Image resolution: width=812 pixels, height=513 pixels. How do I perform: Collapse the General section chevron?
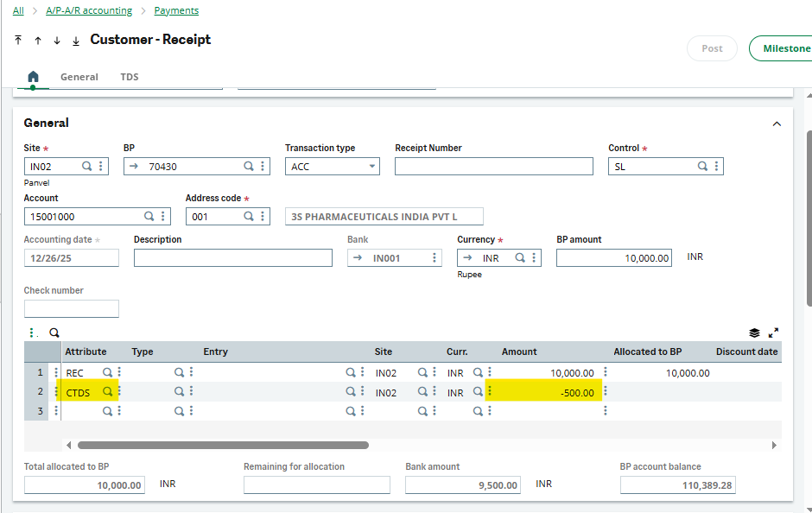click(777, 123)
